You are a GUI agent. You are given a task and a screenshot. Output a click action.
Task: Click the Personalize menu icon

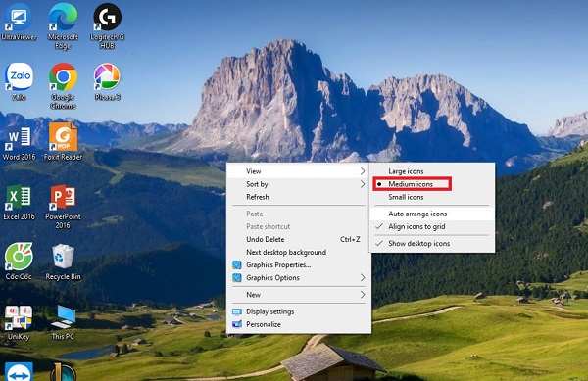coord(237,324)
